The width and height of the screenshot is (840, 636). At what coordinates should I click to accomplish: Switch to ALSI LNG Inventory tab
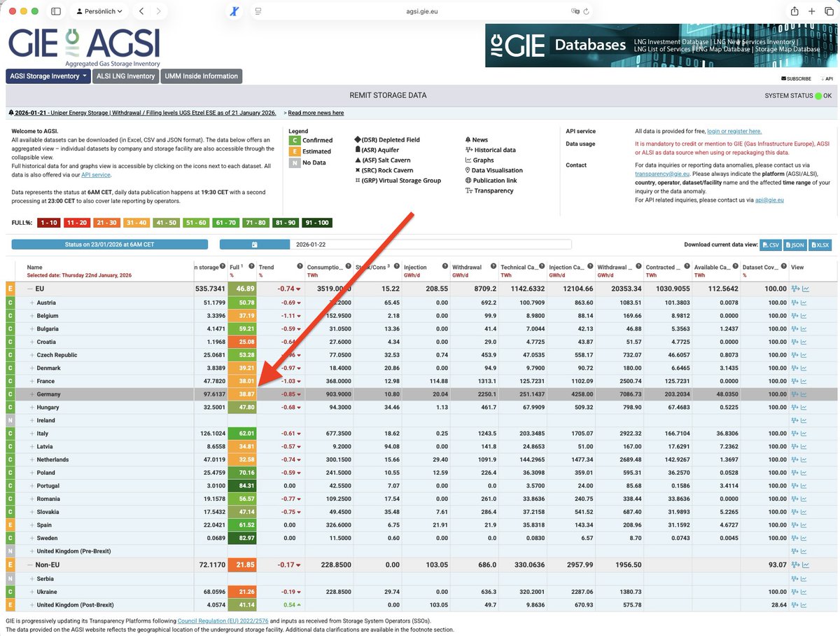click(125, 76)
